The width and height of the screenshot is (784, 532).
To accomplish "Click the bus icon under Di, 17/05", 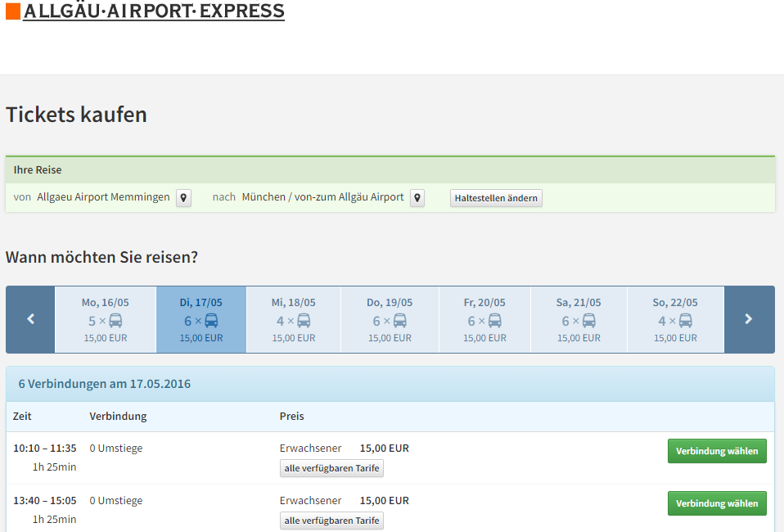I will click(211, 321).
